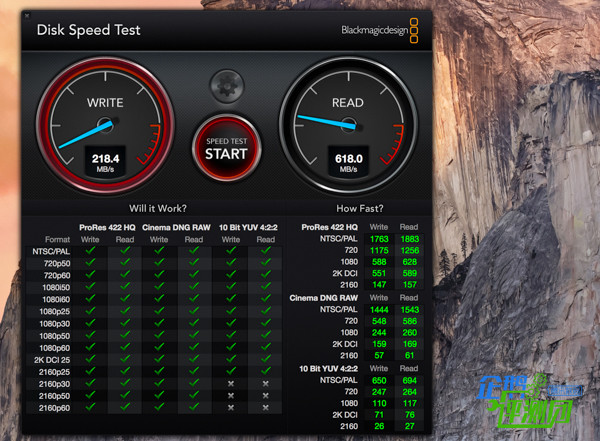Click the 10 Bit YUV read X for 2160p60
600x441 pixels.
[266, 408]
